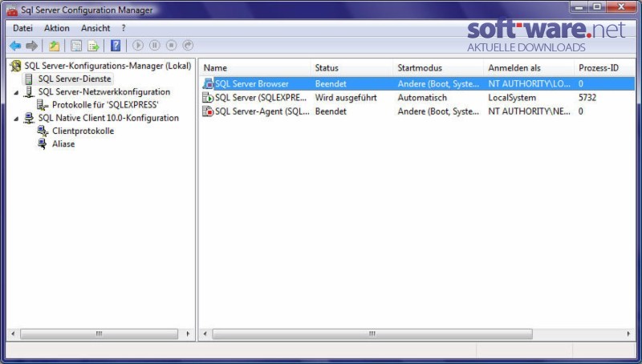The height and width of the screenshot is (364, 642).
Task: Select the SQL Server (SQLEXPRE... service name
Action: pyautogui.click(x=261, y=98)
